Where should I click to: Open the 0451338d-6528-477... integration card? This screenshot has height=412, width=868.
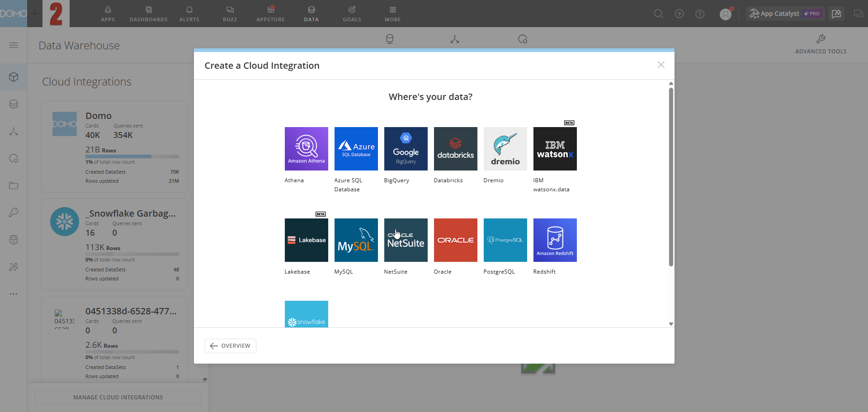(114, 340)
